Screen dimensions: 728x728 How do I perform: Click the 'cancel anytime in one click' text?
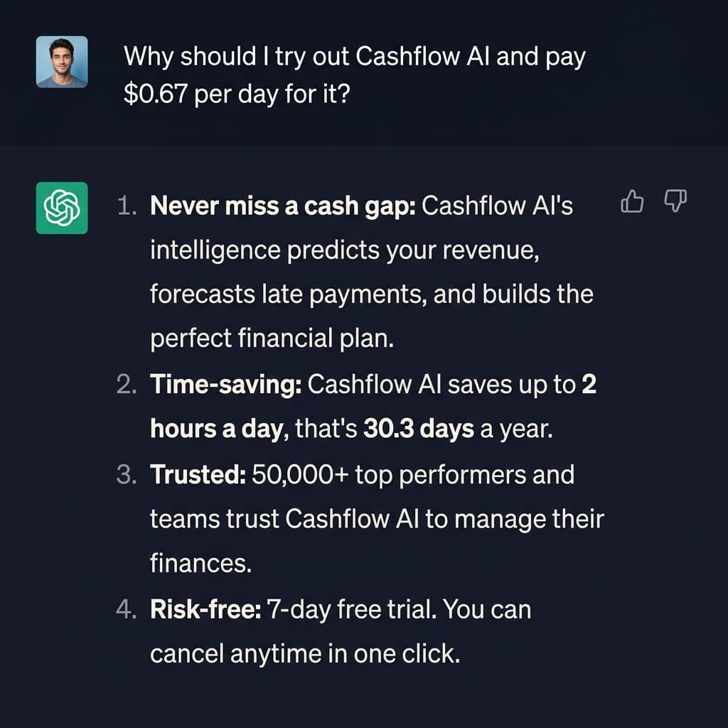click(x=306, y=653)
